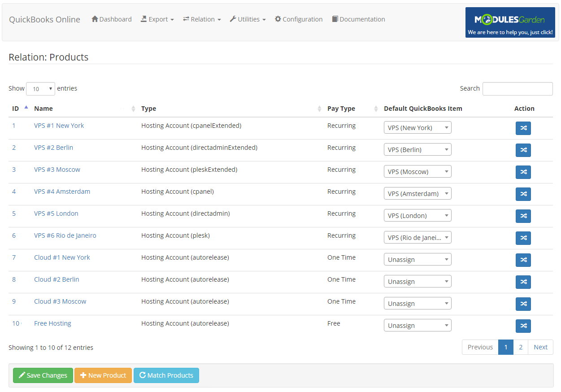The width and height of the screenshot is (561, 392).
Task: Open Documentation via the book icon
Action: point(334,19)
